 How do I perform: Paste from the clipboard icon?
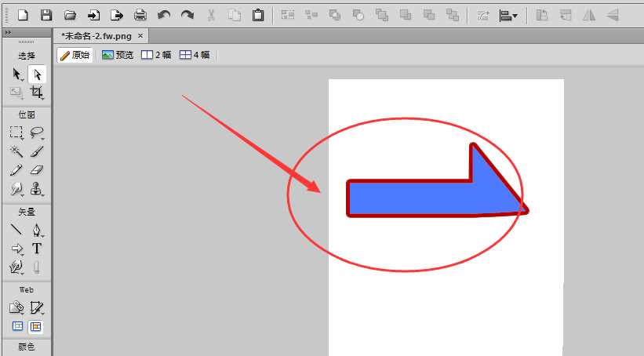point(258,16)
